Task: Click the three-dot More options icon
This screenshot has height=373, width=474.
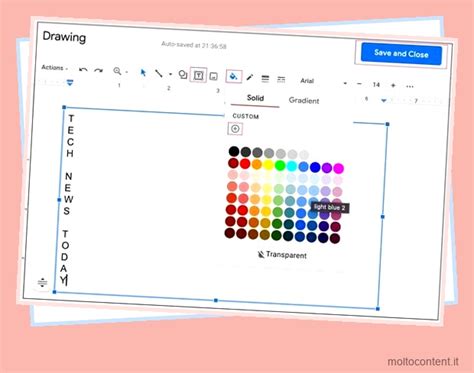Action: tap(410, 86)
